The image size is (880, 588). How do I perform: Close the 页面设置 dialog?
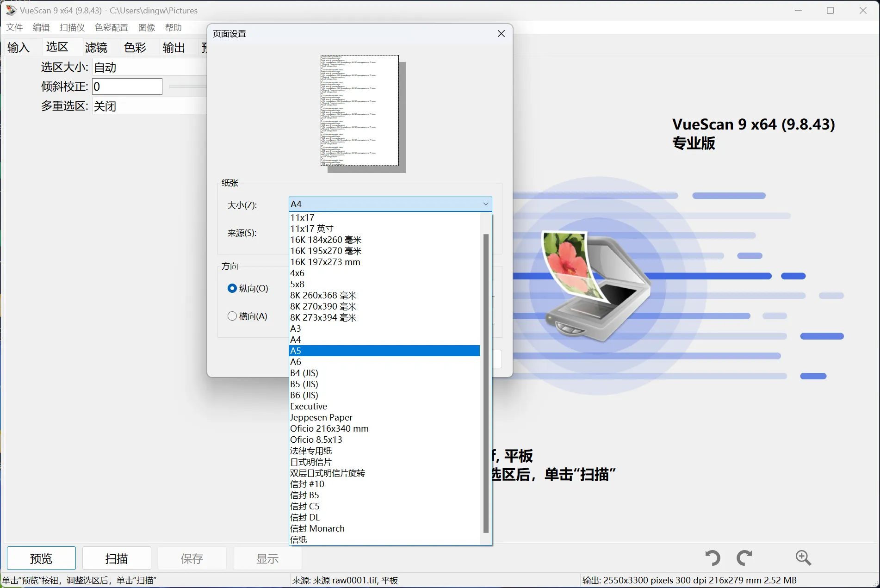tap(501, 34)
